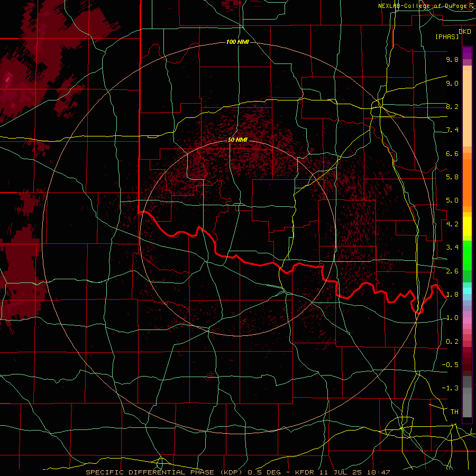This screenshot has width=476, height=476.
Task: Click the -1.3 scale value
Action: [x=450, y=388]
